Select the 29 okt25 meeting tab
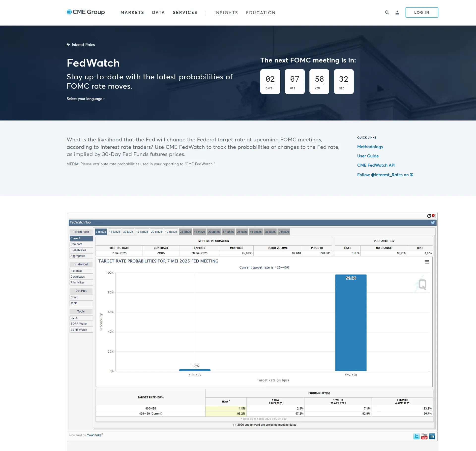 click(x=156, y=232)
